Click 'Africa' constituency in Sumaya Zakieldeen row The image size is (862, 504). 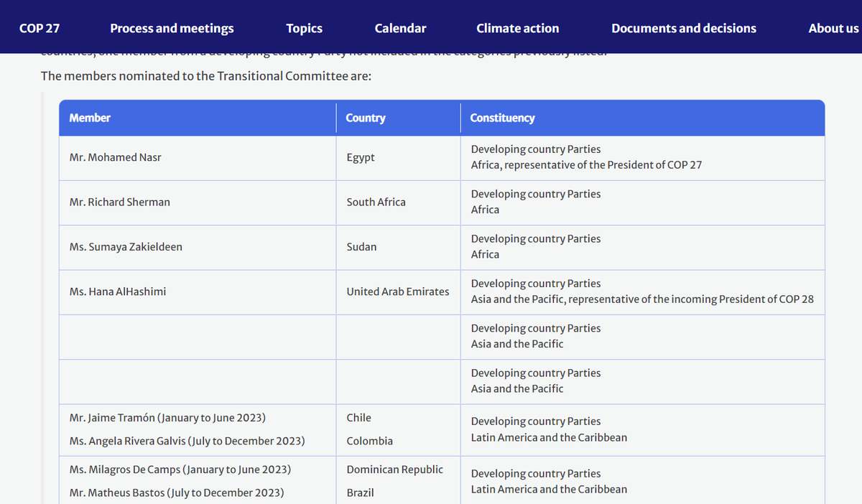click(x=485, y=254)
